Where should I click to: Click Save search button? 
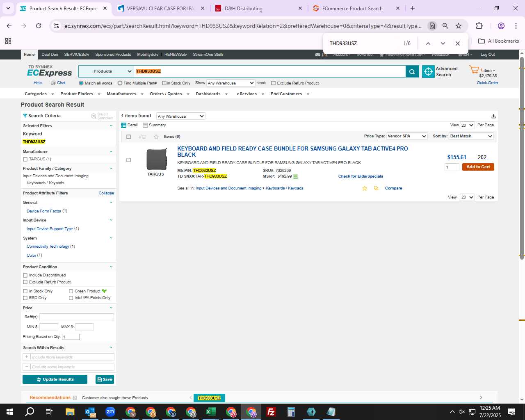(105, 379)
